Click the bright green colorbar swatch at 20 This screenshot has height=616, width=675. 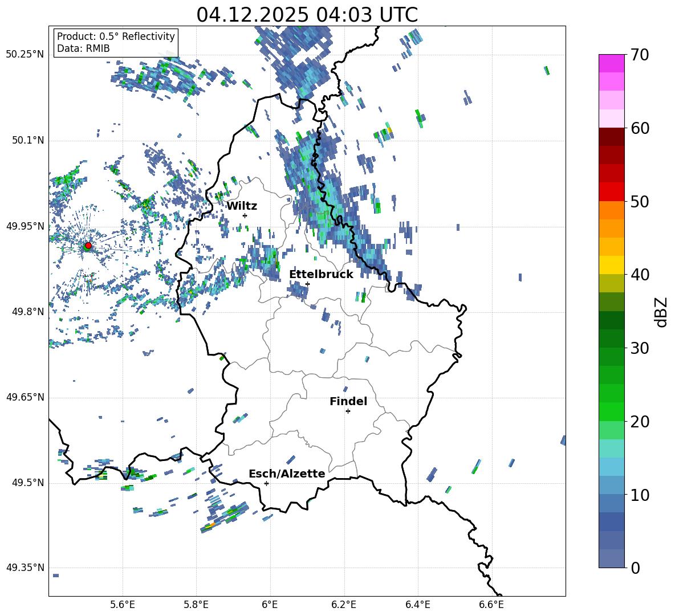(611, 411)
